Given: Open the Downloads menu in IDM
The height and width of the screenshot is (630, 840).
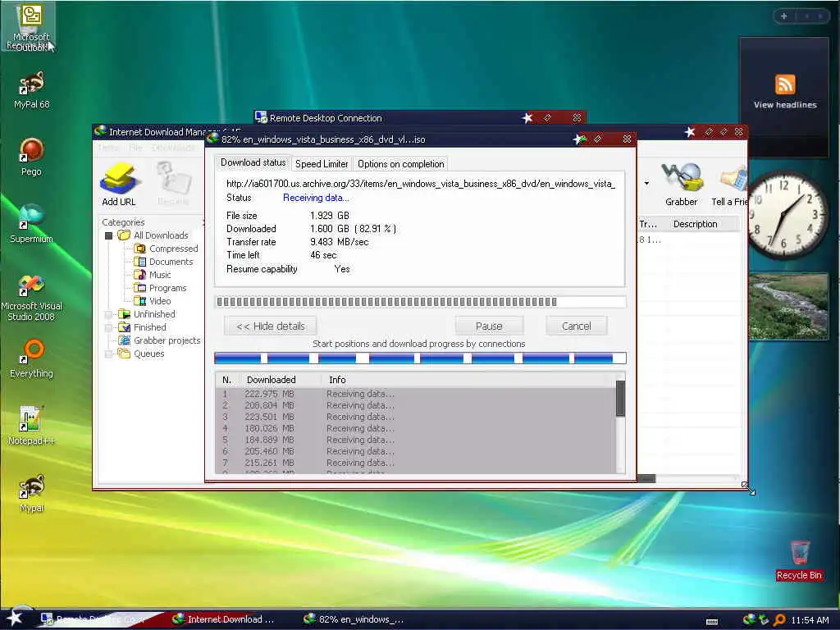Looking at the screenshot, I should coord(173,148).
